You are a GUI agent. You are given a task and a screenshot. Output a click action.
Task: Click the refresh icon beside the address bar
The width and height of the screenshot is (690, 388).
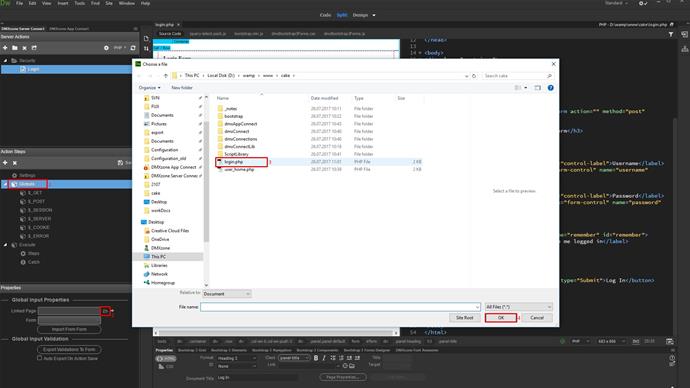[474, 76]
